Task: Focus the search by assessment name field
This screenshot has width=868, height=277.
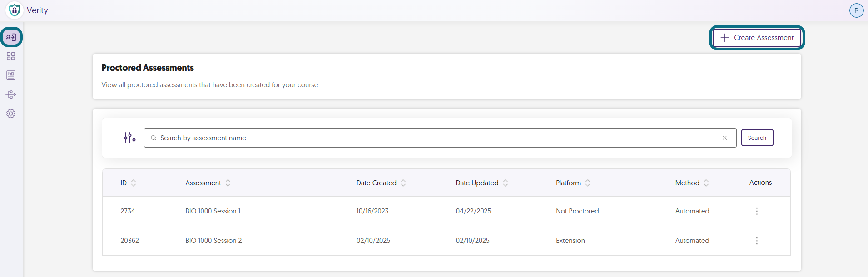Action: click(x=440, y=138)
